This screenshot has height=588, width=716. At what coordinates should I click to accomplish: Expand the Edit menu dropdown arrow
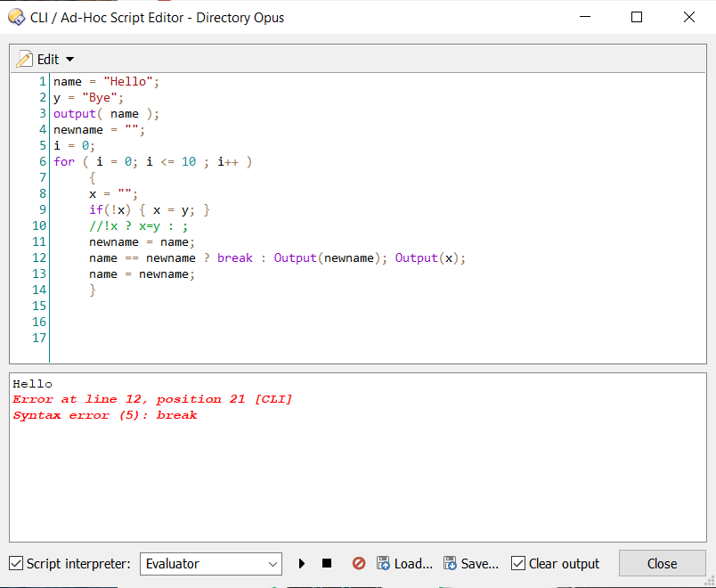[x=70, y=60]
